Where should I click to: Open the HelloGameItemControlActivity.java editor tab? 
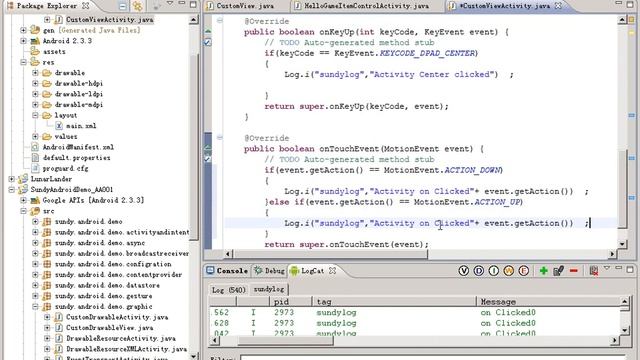(x=362, y=6)
